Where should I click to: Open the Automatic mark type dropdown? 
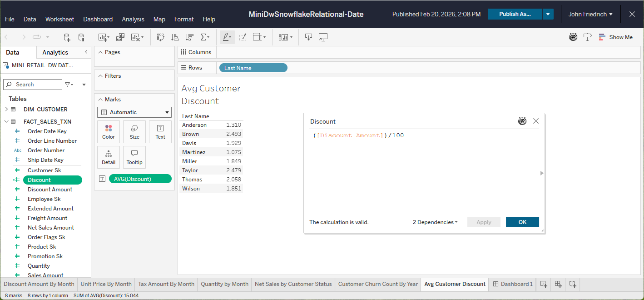tap(134, 112)
